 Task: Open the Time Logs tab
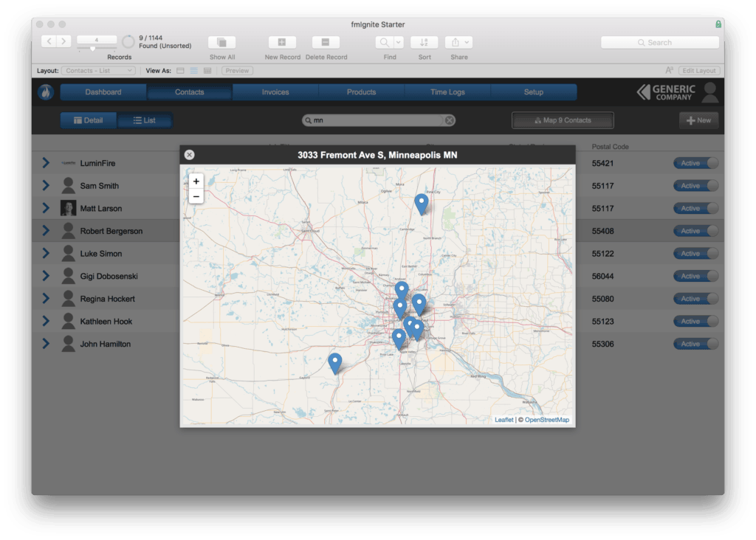coord(447,92)
